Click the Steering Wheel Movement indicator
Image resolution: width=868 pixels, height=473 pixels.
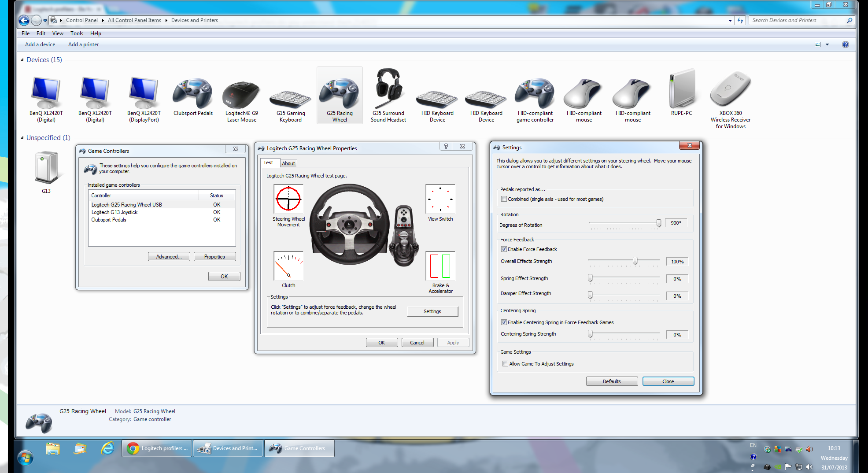click(x=288, y=199)
